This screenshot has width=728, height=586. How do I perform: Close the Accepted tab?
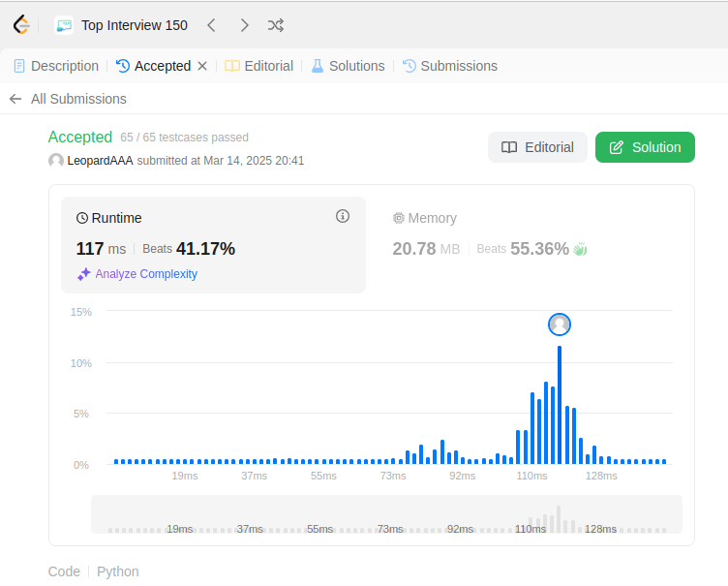tap(202, 66)
